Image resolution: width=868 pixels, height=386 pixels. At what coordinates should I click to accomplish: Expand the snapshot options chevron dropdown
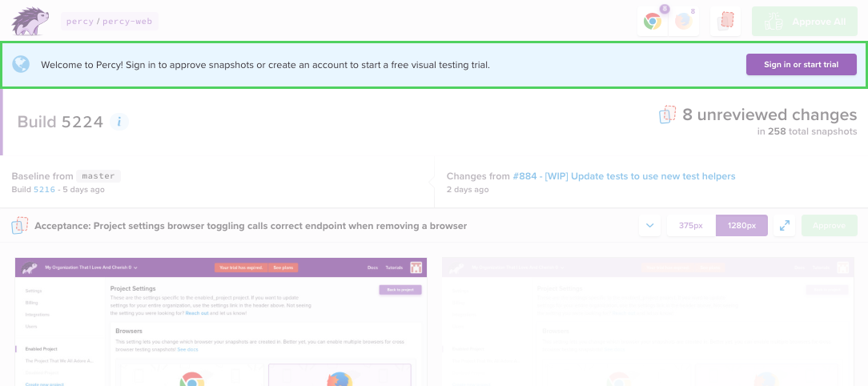coord(650,225)
